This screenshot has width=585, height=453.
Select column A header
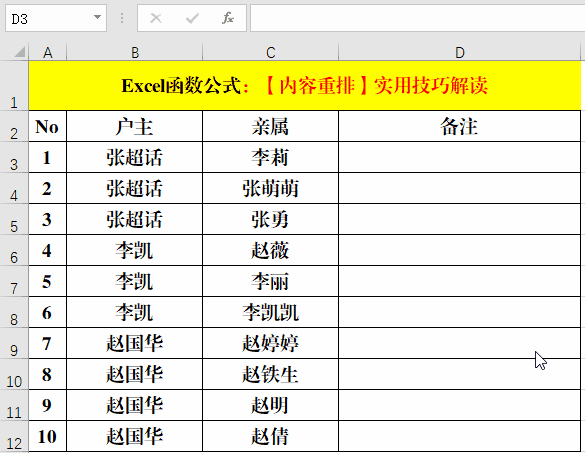pyautogui.click(x=48, y=52)
